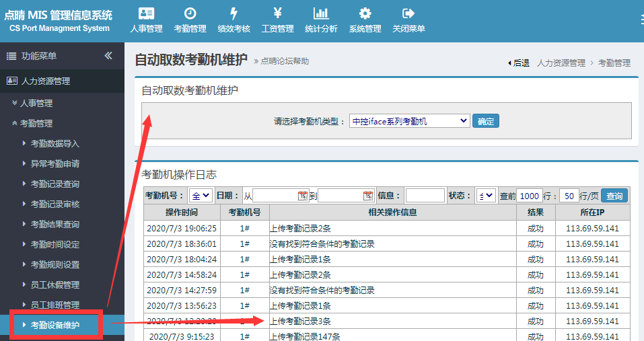
Task: Expand 人事管理 sidebar section
Action: point(36,104)
